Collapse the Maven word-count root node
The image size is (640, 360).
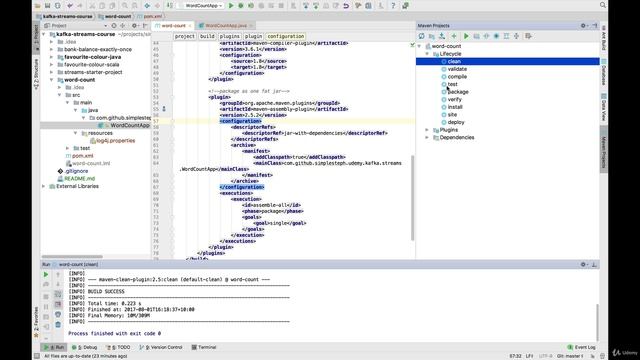(x=419, y=46)
